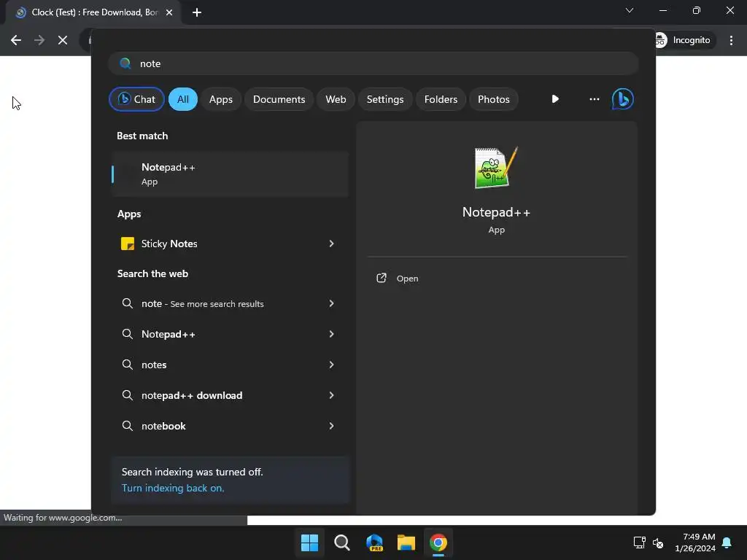747x560 pixels.
Task: Expand Sticky Notes result options
Action: [x=331, y=244]
